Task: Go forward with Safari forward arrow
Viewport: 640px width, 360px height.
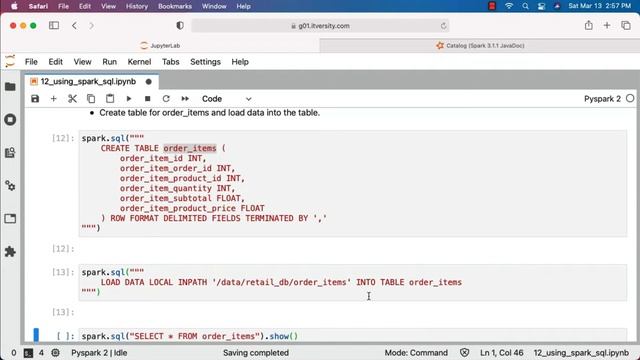Action: tap(91, 25)
